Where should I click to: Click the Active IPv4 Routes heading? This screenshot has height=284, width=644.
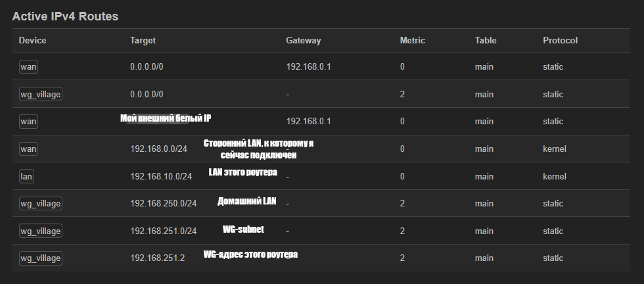pyautogui.click(x=65, y=16)
